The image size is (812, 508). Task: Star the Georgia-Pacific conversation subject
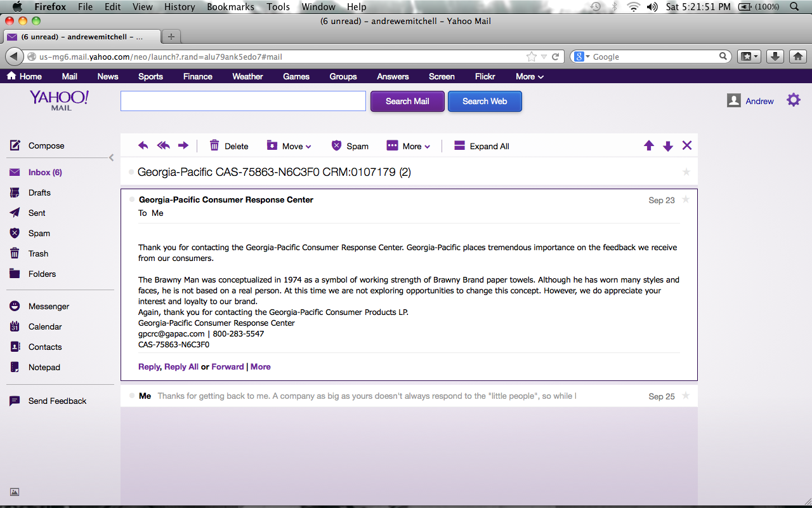pos(686,172)
